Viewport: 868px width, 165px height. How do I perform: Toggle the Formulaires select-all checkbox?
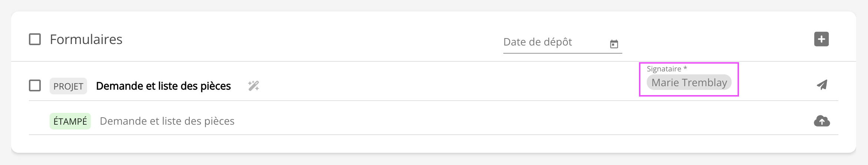[35, 39]
